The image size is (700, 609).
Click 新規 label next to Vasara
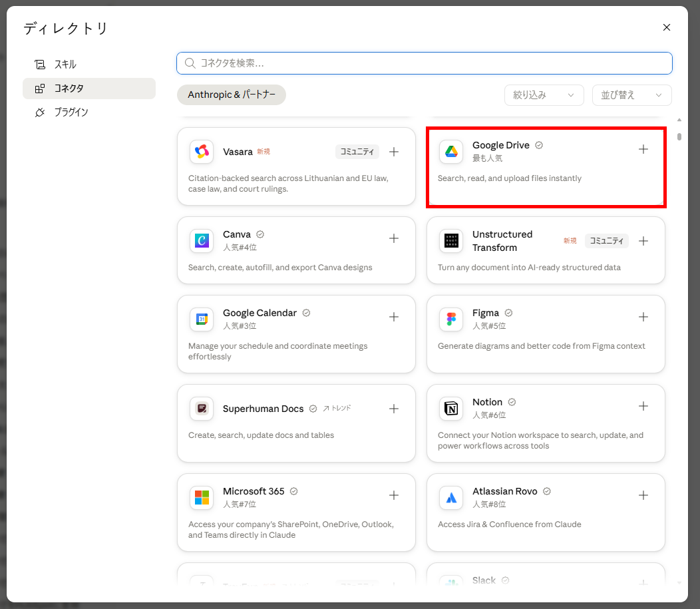coord(263,151)
